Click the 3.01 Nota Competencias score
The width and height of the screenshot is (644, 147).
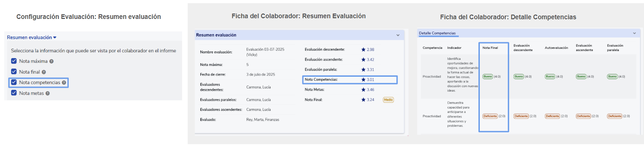pyautogui.click(x=371, y=80)
